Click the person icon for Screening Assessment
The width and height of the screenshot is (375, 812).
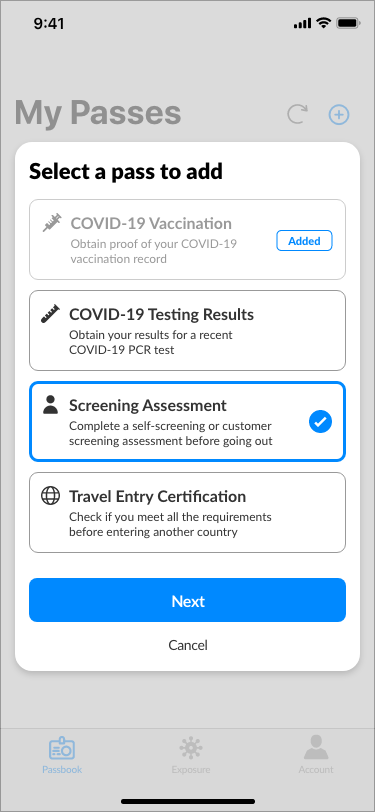[x=51, y=405]
